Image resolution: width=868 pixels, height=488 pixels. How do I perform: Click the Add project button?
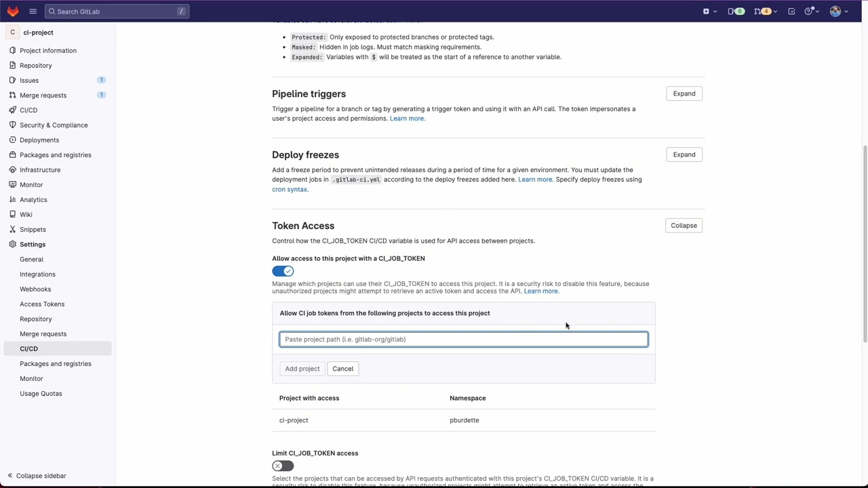coord(302,369)
